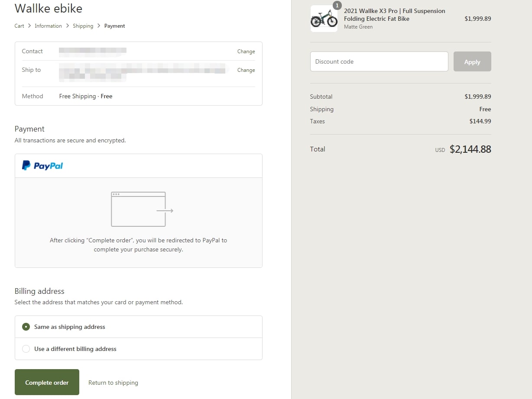Change the Contact information
This screenshot has height=399, width=532.
[246, 51]
